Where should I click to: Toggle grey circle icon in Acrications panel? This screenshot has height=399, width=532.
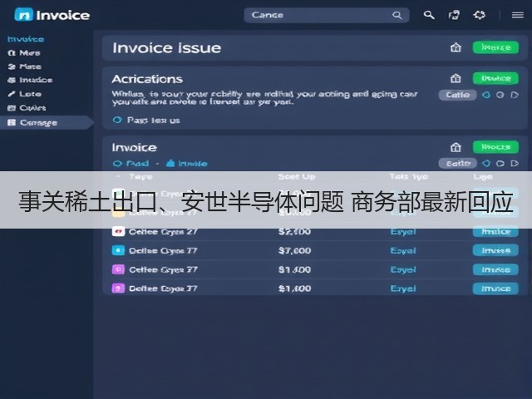[x=500, y=95]
